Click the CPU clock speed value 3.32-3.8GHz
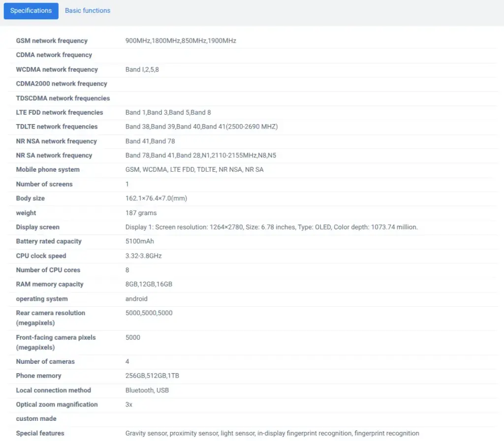Screen dimensions: 504x443 (x=143, y=256)
